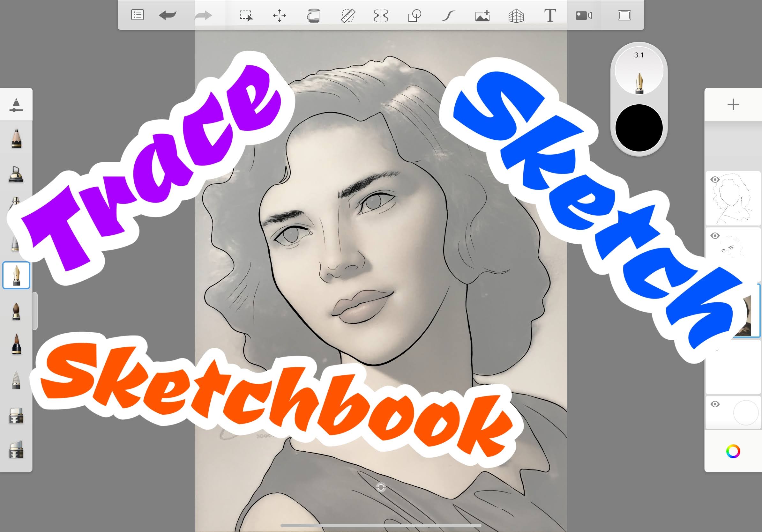The width and height of the screenshot is (762, 532).
Task: Open the Ruler guides tool
Action: (348, 16)
